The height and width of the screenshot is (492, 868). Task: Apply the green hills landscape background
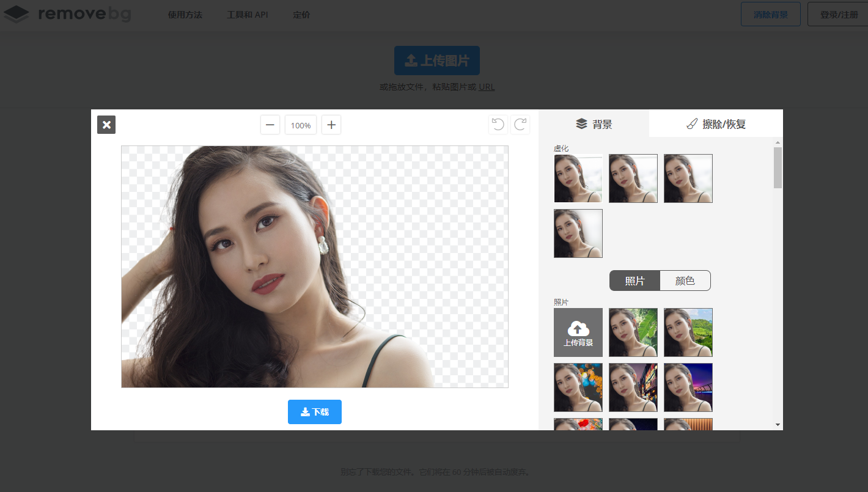pos(688,332)
